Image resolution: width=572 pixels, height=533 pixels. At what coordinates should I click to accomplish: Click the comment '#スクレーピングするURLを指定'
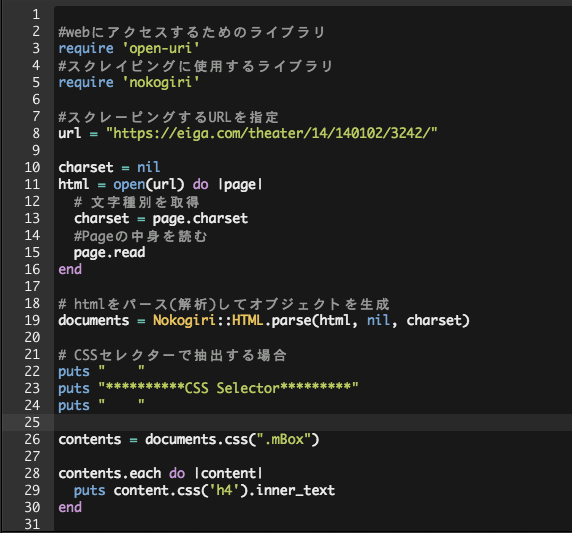click(169, 117)
